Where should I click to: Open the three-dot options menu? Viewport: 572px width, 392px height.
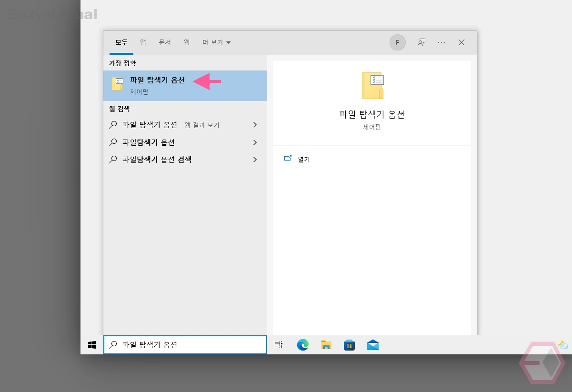point(442,42)
